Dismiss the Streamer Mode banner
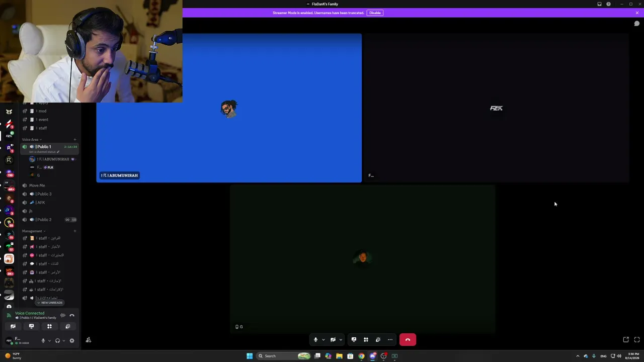 (637, 13)
